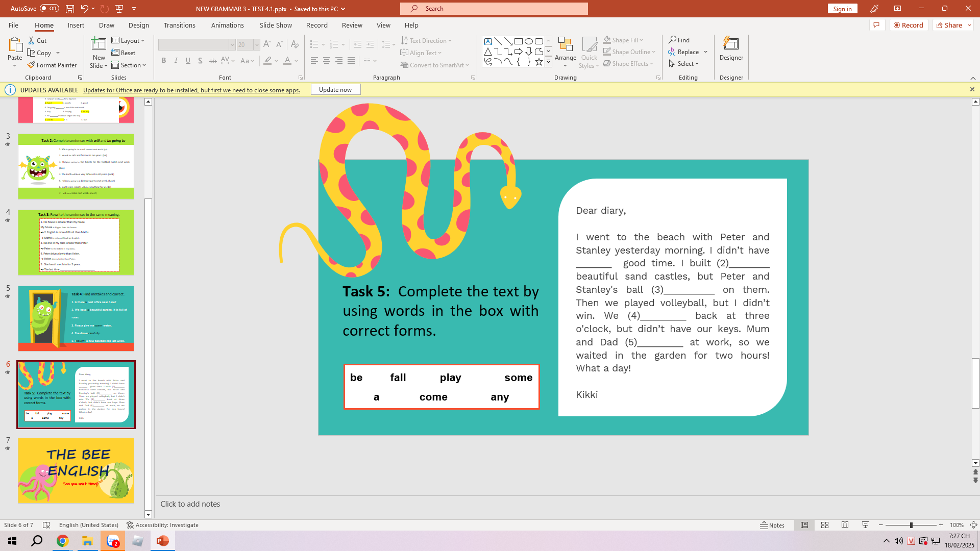980x551 pixels.
Task: Switch to Reading View icon
Action: (x=845, y=525)
